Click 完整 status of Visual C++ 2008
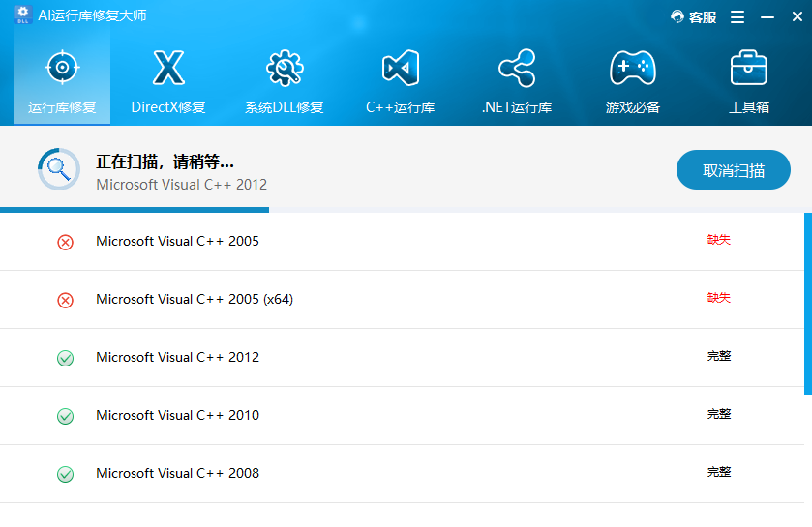 click(719, 472)
